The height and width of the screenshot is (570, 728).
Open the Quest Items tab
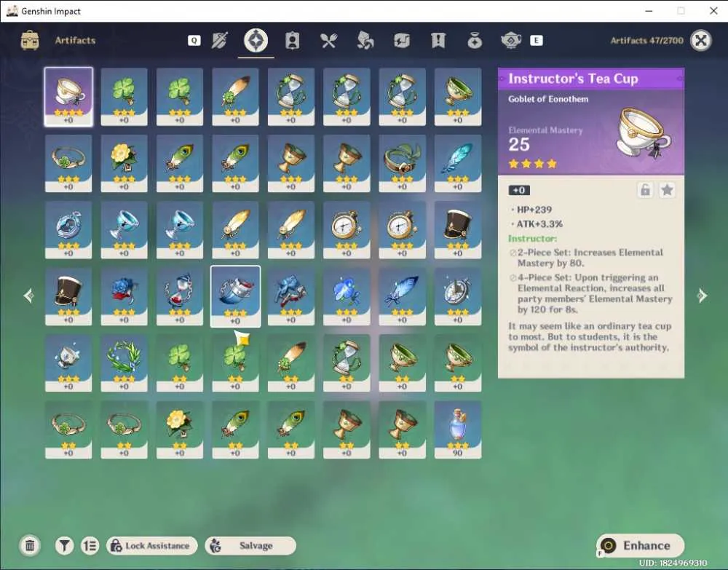coord(438,40)
